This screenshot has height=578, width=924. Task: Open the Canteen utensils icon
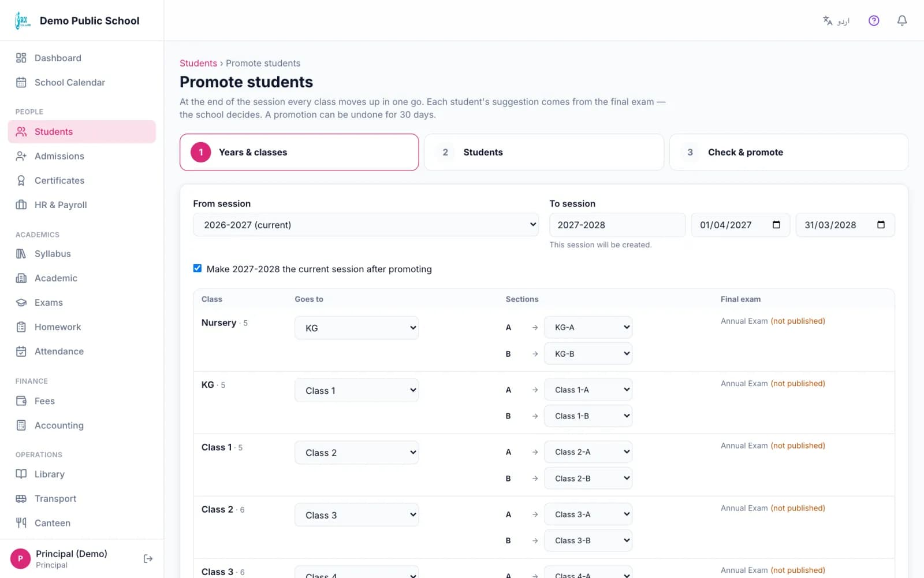(x=21, y=523)
